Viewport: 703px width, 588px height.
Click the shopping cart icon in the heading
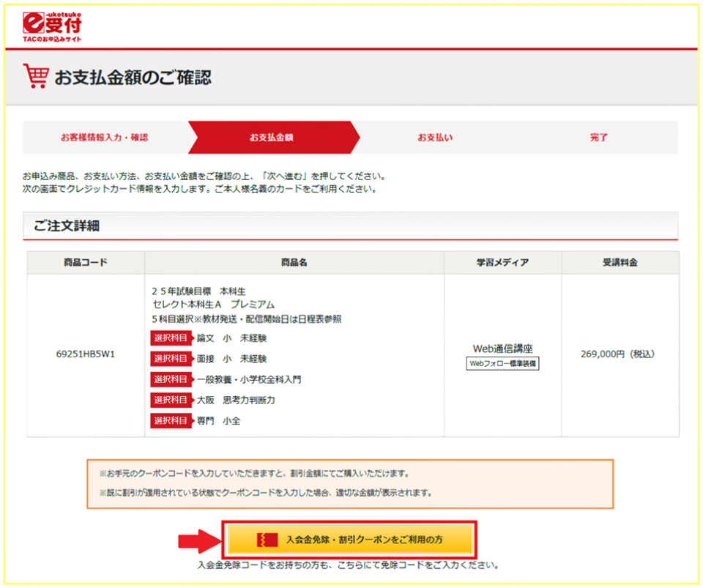click(35, 76)
